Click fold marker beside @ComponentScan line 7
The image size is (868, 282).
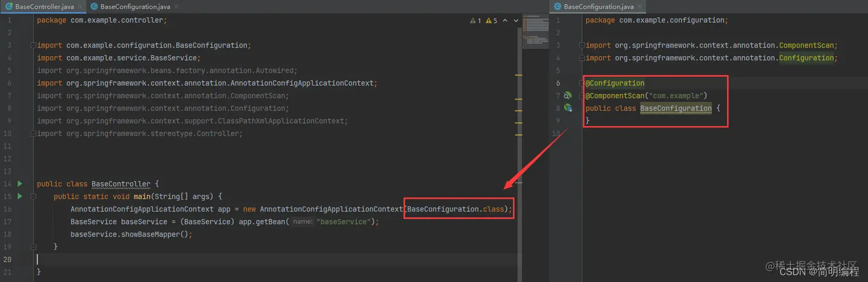(582, 96)
